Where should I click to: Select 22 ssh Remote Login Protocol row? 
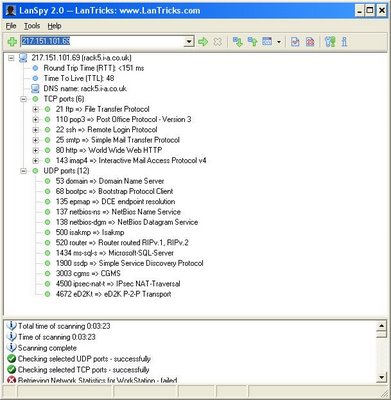pos(106,130)
